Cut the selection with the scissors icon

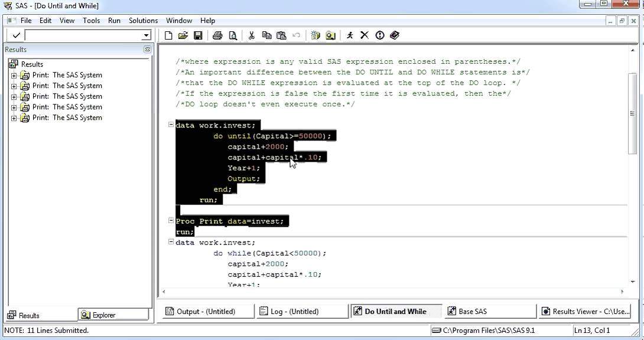point(251,35)
